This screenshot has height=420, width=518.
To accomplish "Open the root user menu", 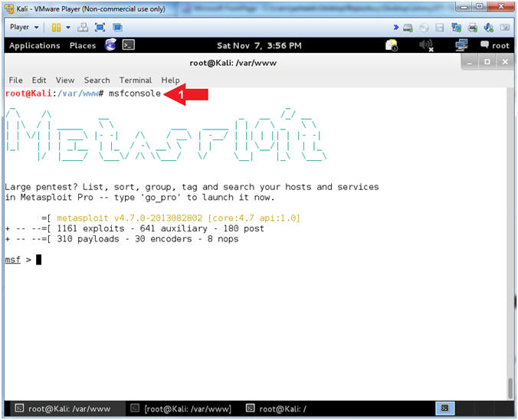I will click(495, 45).
